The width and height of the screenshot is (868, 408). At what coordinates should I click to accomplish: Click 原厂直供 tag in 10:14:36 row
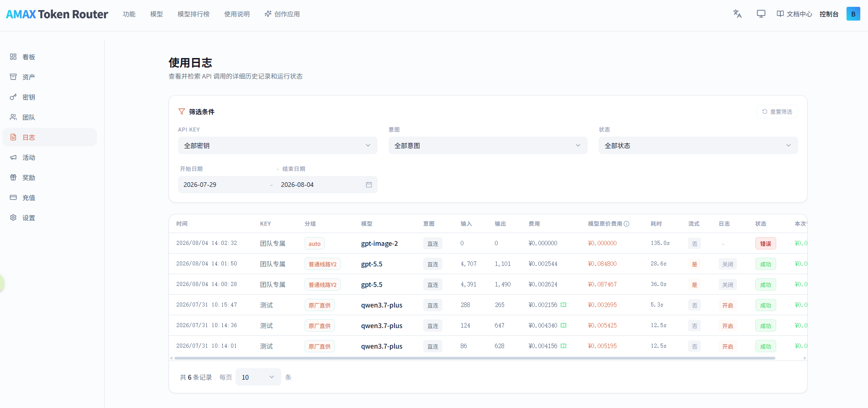(320, 326)
